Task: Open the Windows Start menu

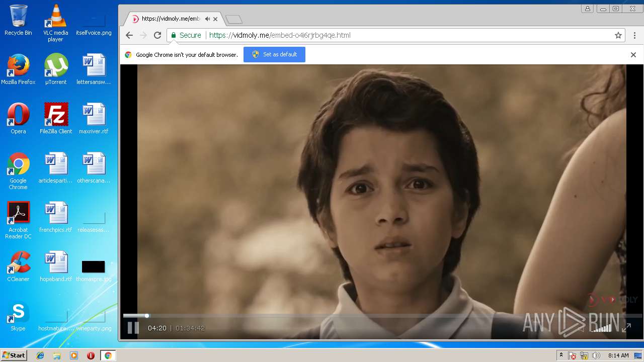Action: [x=14, y=355]
